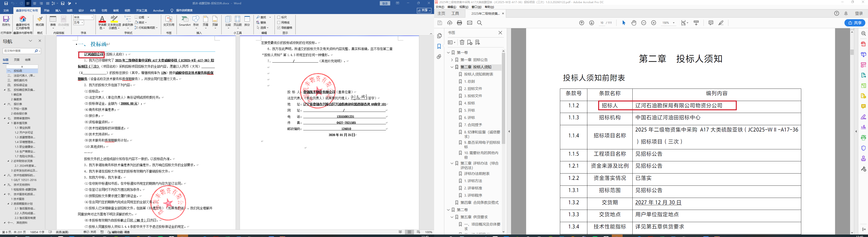Image resolution: width=868 pixels, height=237 pixels.
Task: Click the email envelope icon in Acrobat
Action: [469, 23]
